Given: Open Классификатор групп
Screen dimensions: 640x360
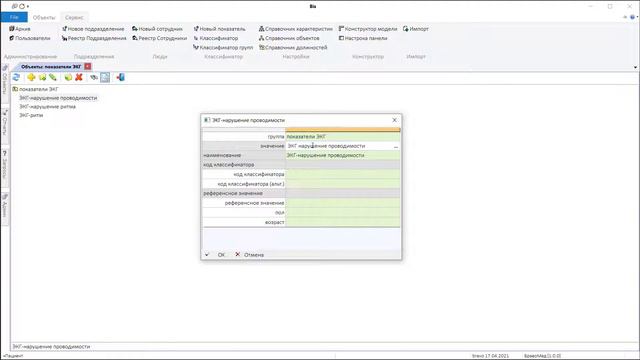Looking at the screenshot, I should 223,47.
